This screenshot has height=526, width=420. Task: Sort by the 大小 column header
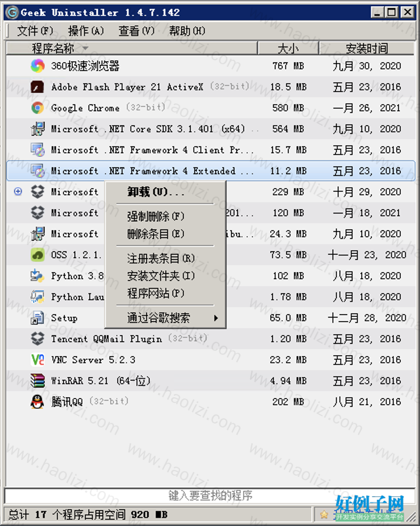click(288, 48)
